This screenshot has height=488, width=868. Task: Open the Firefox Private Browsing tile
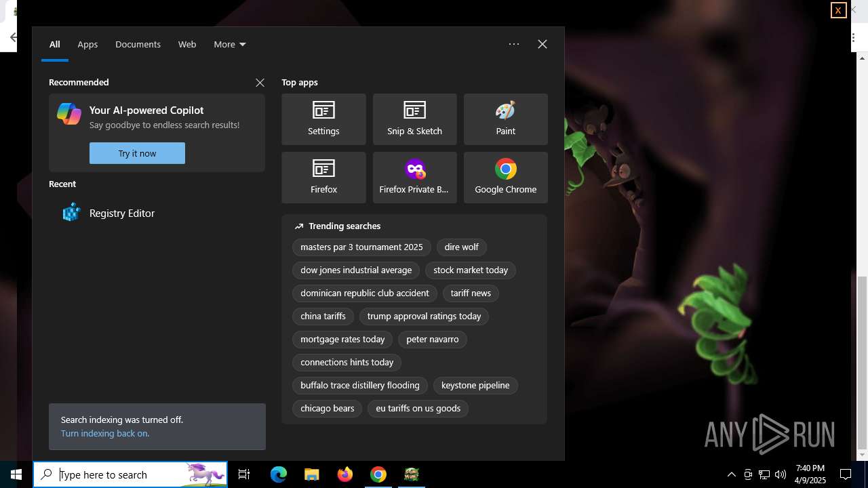click(414, 178)
